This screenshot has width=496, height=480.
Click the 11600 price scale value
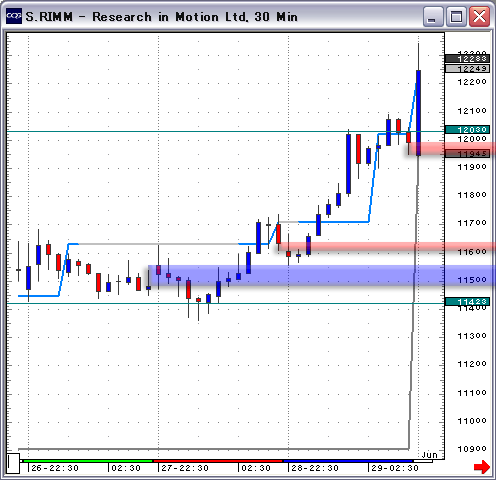[x=472, y=252]
